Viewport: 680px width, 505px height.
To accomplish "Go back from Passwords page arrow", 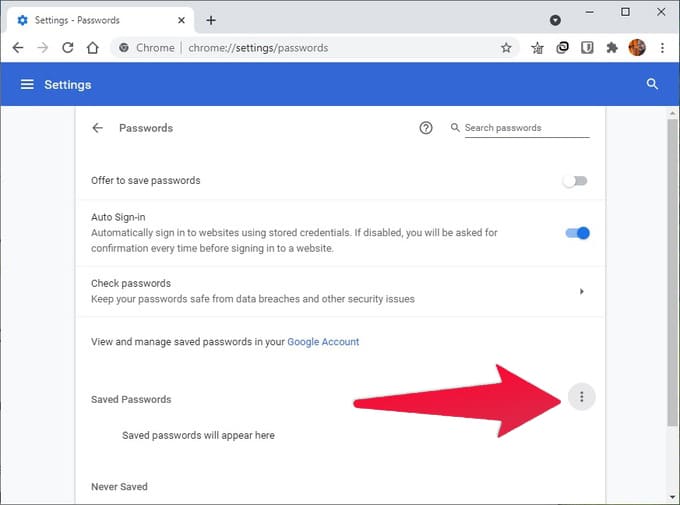I will (x=98, y=128).
